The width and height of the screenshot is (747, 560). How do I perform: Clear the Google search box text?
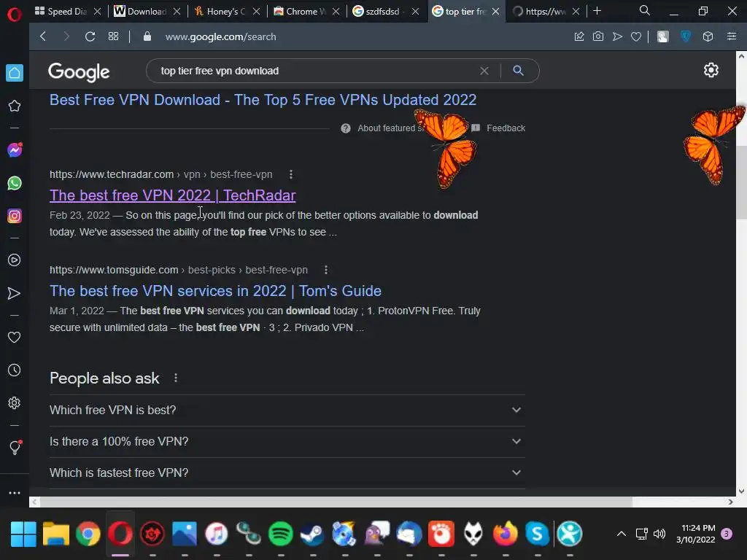point(484,71)
